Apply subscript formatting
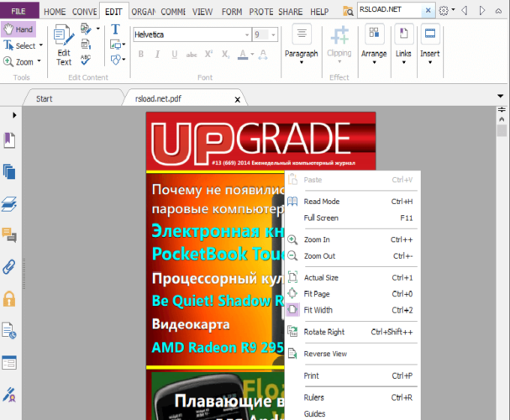 coord(225,54)
